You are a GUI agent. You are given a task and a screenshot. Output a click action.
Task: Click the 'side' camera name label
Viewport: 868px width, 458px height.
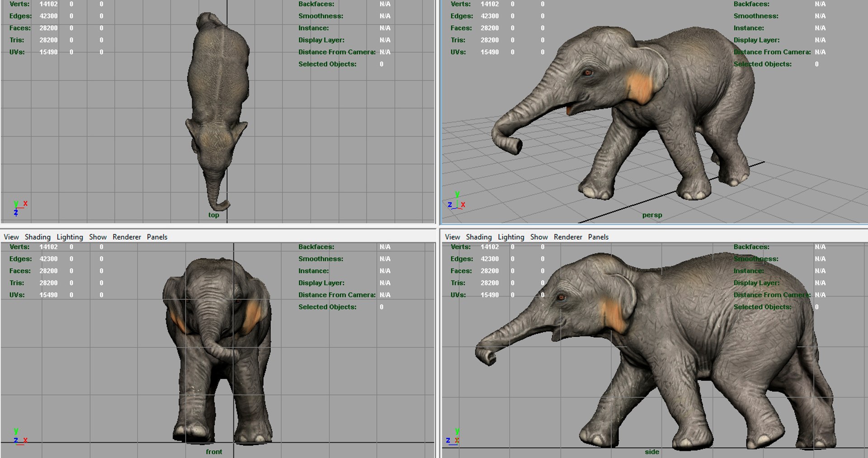point(652,452)
